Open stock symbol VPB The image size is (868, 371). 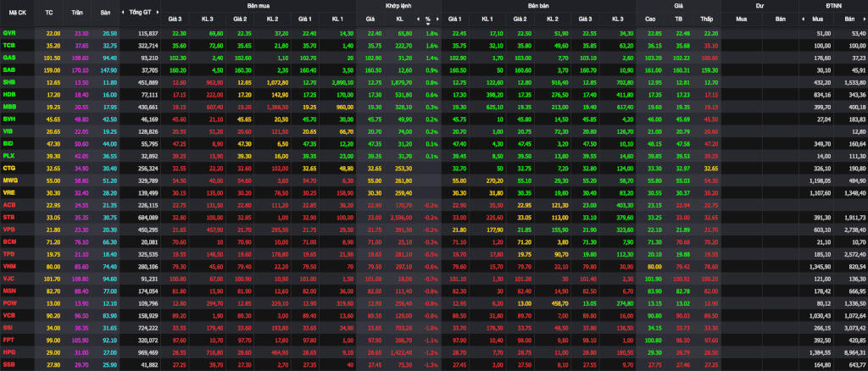click(8, 229)
